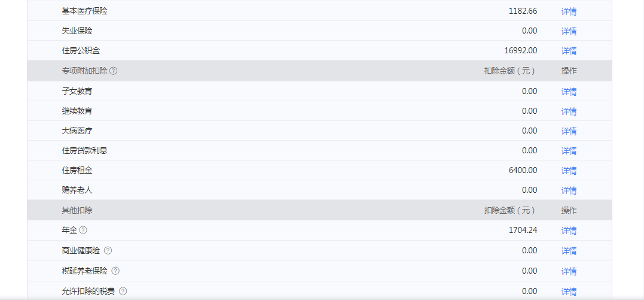This screenshot has height=300, width=644.
Task: Open 详情 for 失业保险
Action: [569, 31]
